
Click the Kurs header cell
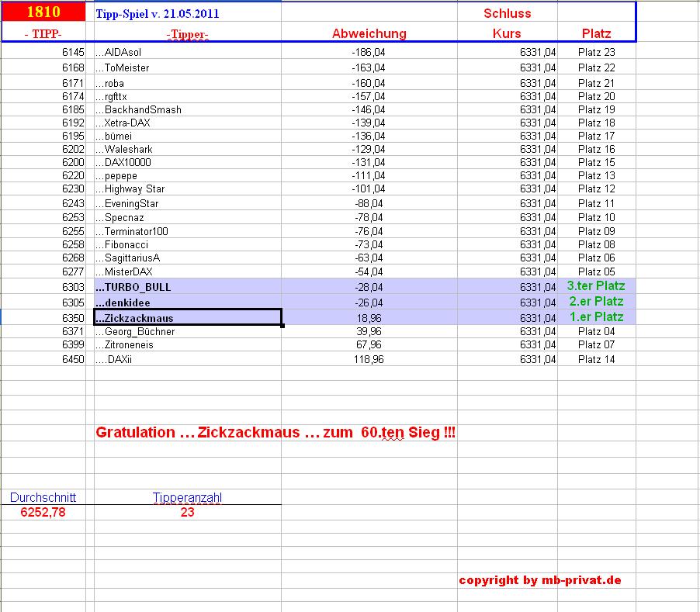tap(507, 33)
